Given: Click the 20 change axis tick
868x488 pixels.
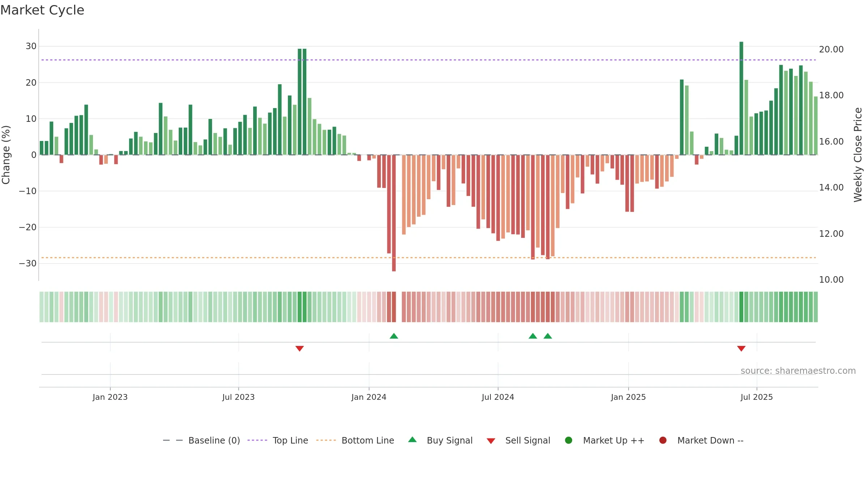Looking at the screenshot, I should (31, 82).
